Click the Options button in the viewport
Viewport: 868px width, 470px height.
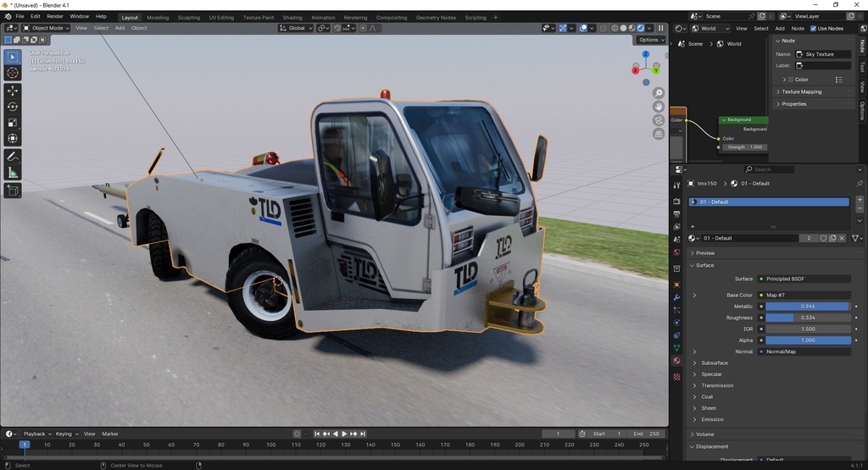650,40
